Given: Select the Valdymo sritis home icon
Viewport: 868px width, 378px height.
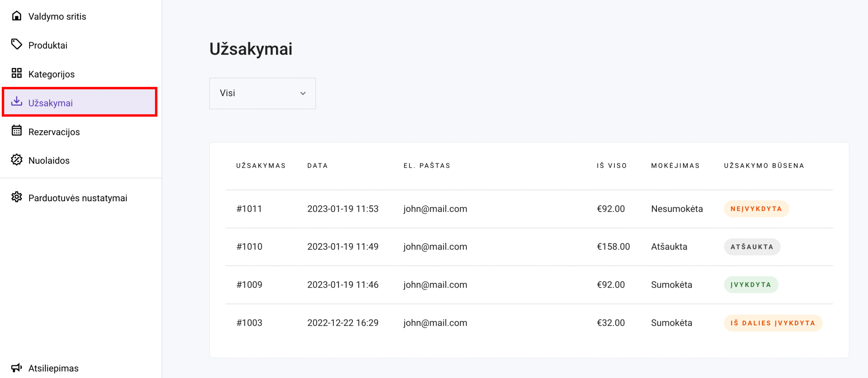Looking at the screenshot, I should pos(17,16).
